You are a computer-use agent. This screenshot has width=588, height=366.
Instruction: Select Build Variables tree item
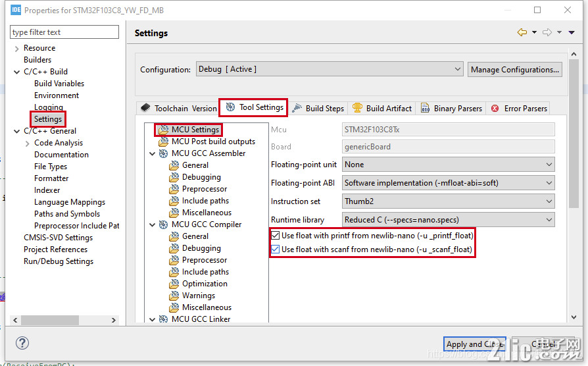coord(59,84)
